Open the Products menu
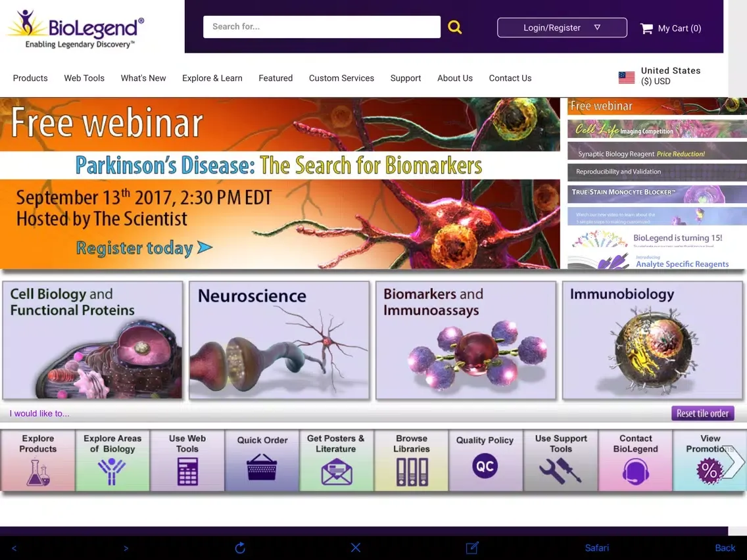The width and height of the screenshot is (747, 560). pyautogui.click(x=30, y=78)
